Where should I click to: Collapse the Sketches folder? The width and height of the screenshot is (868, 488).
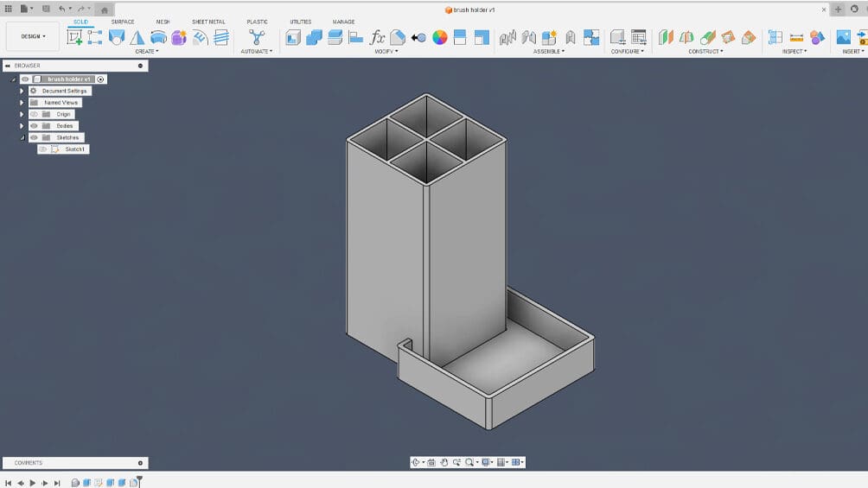(x=22, y=138)
